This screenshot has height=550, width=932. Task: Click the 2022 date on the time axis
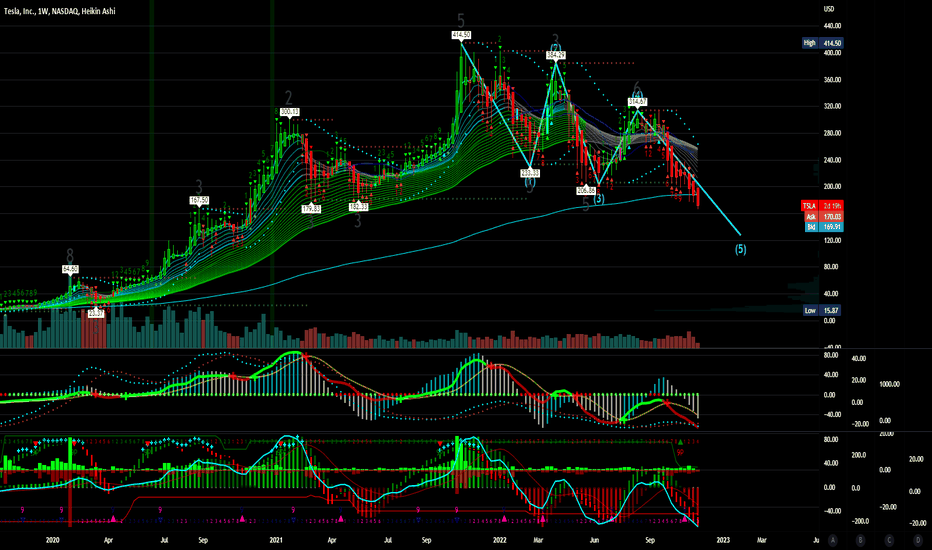tap(499, 540)
